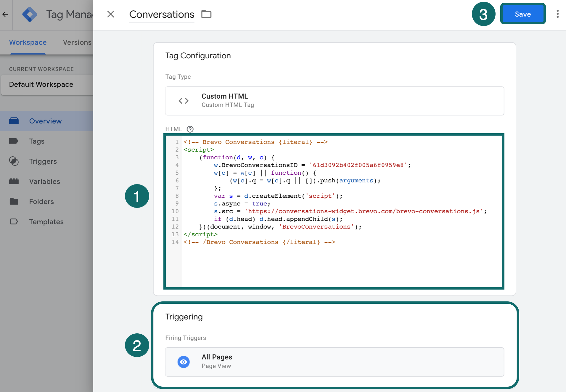
Task: Click the Templates outline label icon
Action: point(14,221)
